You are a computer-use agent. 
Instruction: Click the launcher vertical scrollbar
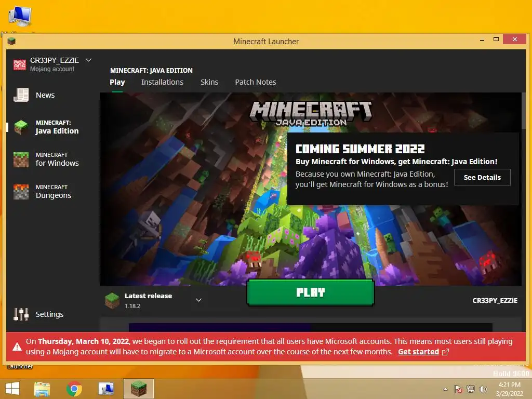(x=524, y=110)
